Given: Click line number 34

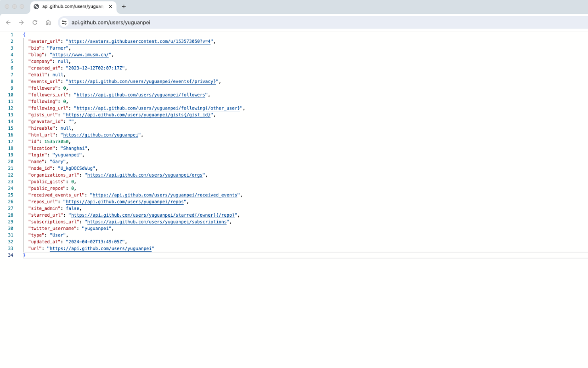Looking at the screenshot, I should point(11,255).
